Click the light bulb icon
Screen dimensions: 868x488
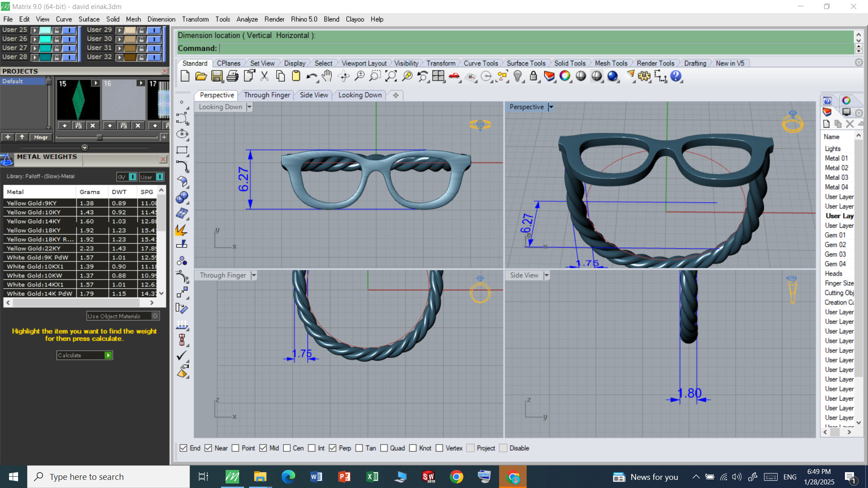tap(518, 76)
